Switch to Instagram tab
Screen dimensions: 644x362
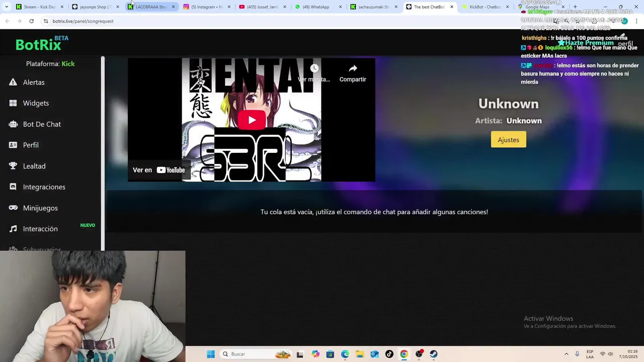pos(206,7)
